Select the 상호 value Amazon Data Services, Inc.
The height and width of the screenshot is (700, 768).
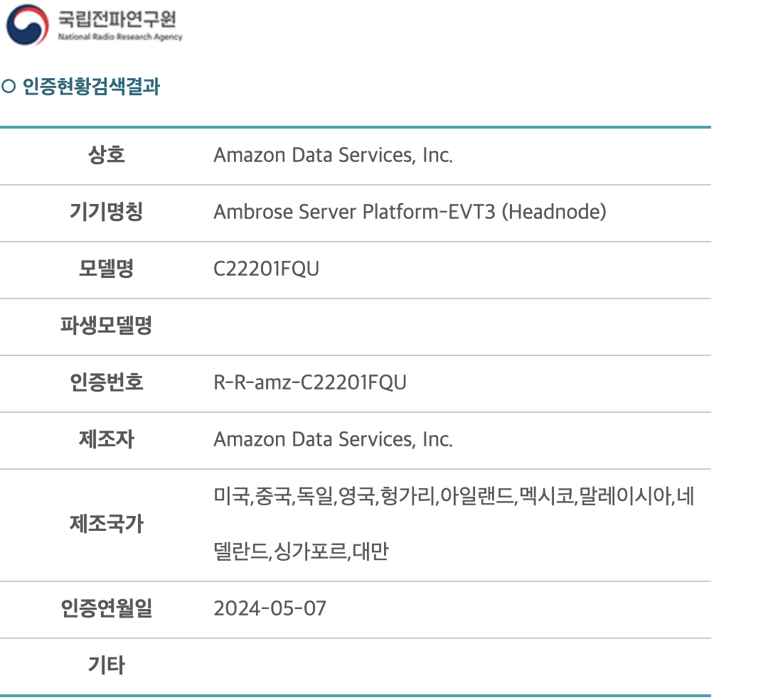pyautogui.click(x=333, y=155)
